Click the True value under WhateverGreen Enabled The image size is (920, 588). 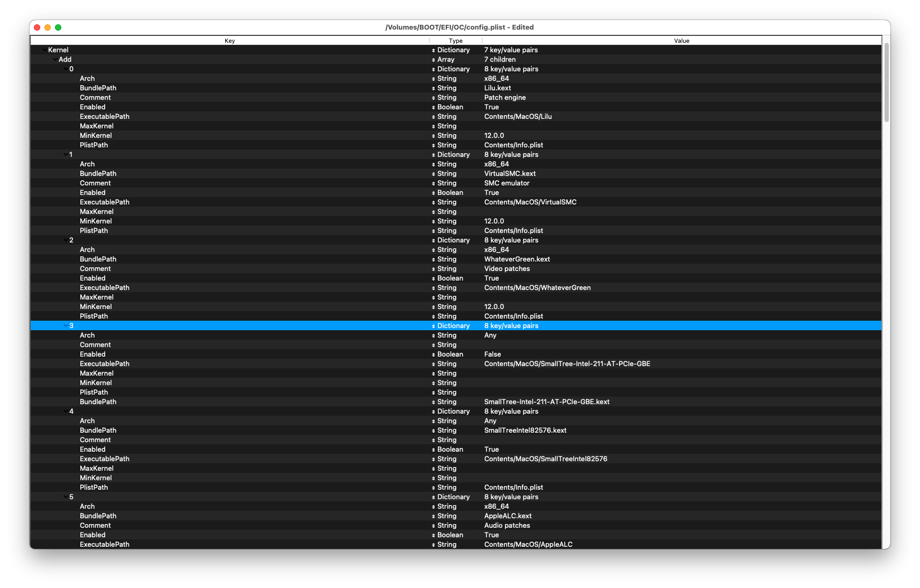[492, 278]
